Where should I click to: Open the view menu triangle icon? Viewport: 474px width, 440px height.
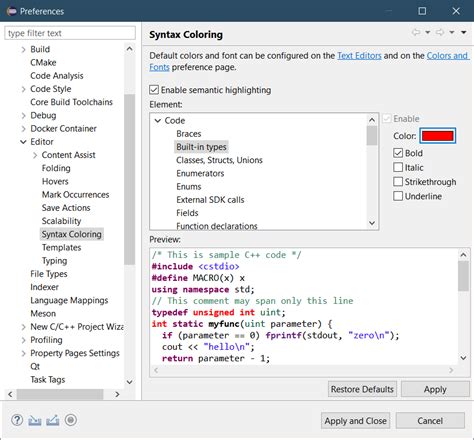tap(464, 32)
